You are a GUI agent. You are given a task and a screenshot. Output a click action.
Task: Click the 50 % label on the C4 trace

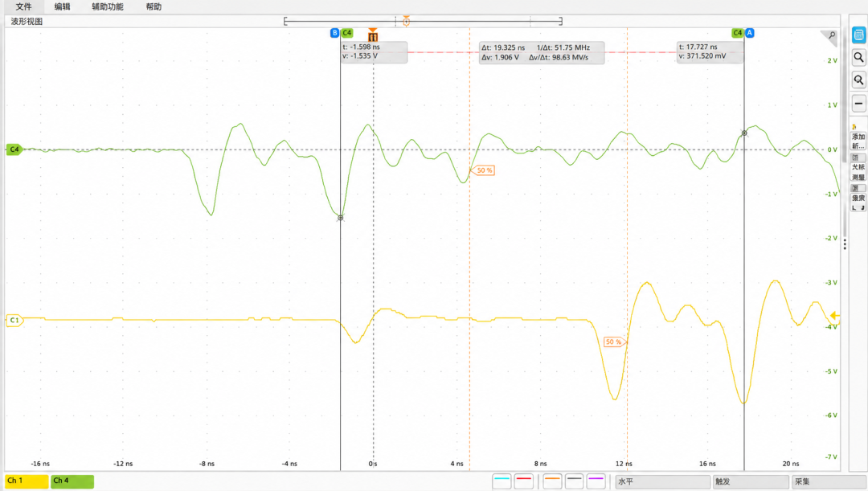click(x=483, y=170)
